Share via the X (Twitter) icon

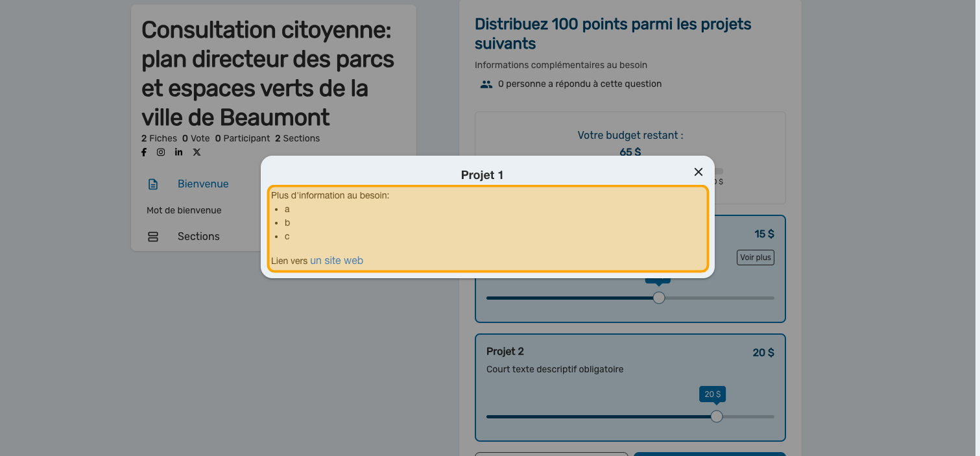coord(197,152)
